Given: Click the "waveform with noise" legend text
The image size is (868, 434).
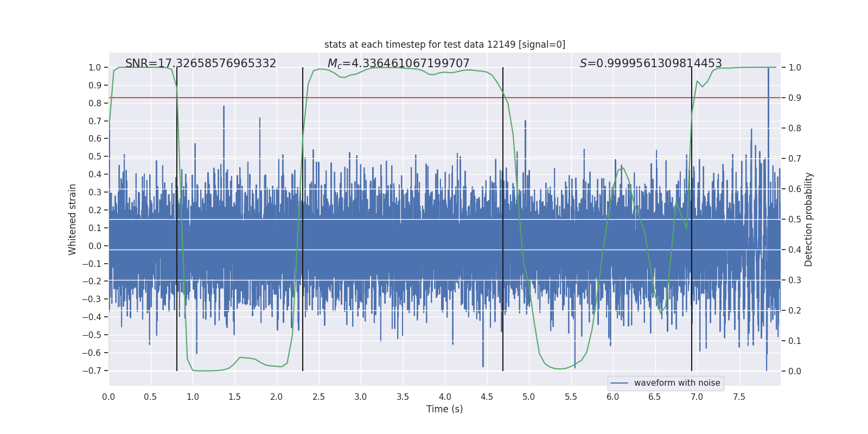Looking at the screenshot, I should (x=677, y=383).
